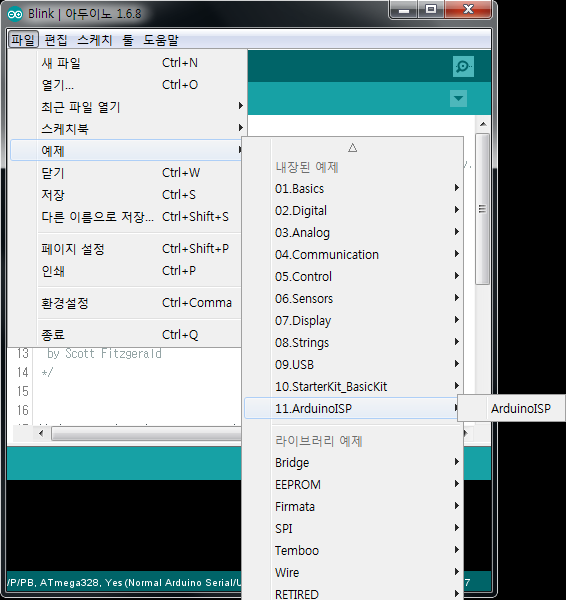Expand 03.Analog examples
The image size is (566, 600).
354,232
